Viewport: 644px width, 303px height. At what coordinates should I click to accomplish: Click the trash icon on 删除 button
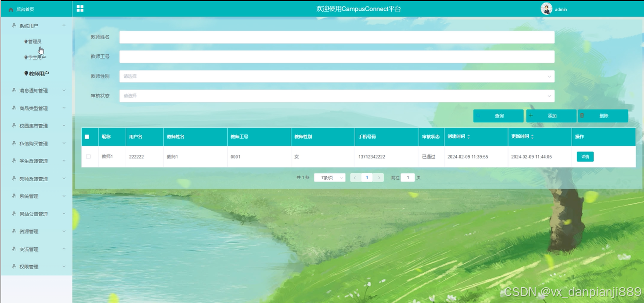pos(582,115)
